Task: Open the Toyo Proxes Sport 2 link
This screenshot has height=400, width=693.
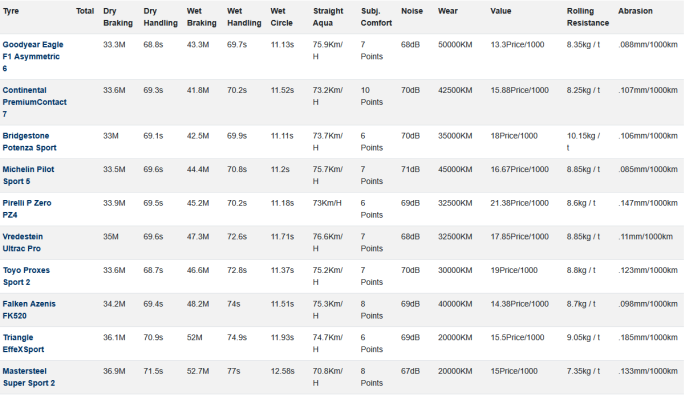Action: [x=26, y=276]
